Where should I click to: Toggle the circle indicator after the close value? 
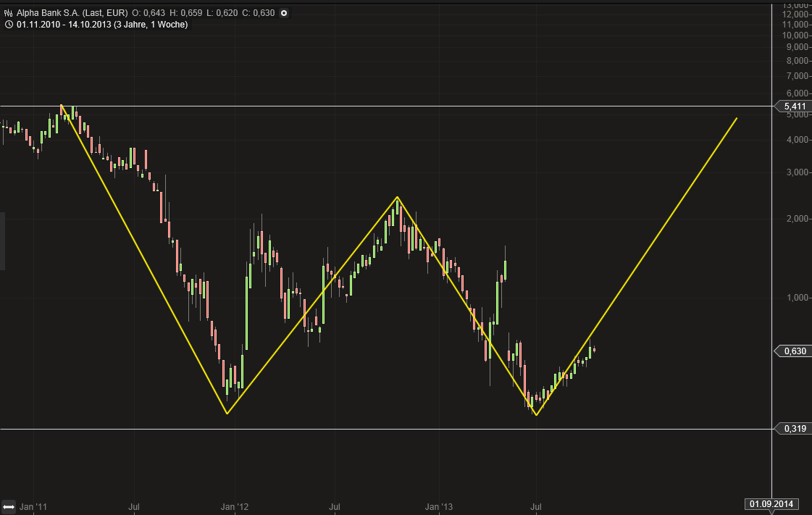tap(283, 13)
